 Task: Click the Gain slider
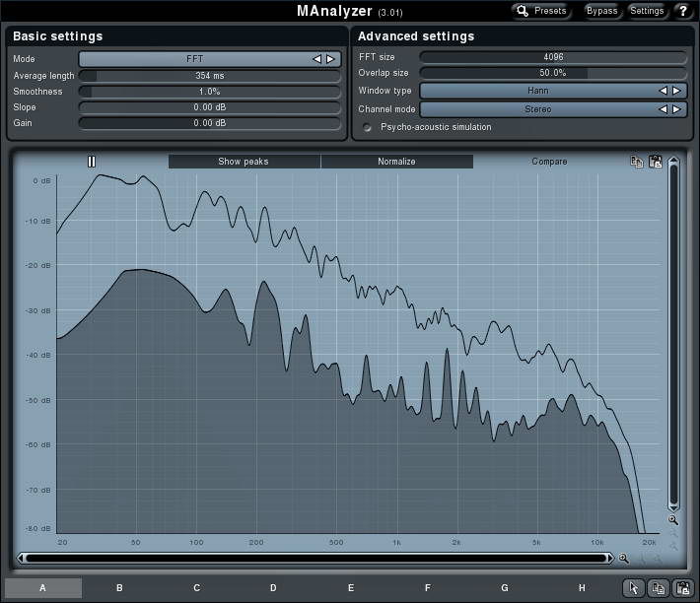click(210, 122)
